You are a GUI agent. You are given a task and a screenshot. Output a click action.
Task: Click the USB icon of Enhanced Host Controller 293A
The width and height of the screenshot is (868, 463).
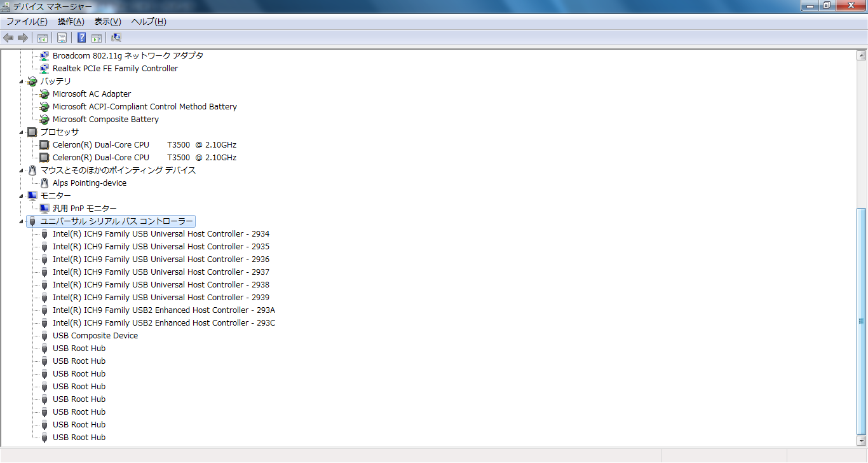click(x=44, y=310)
